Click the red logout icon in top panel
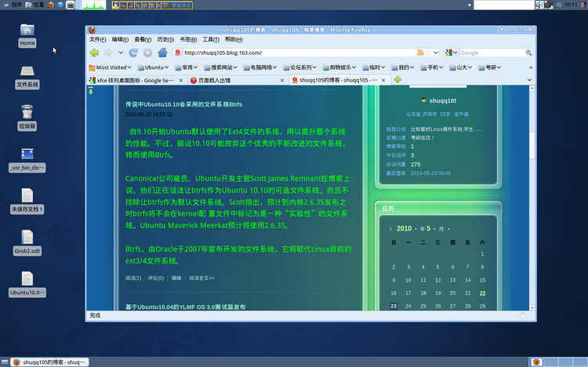 coord(583,5)
